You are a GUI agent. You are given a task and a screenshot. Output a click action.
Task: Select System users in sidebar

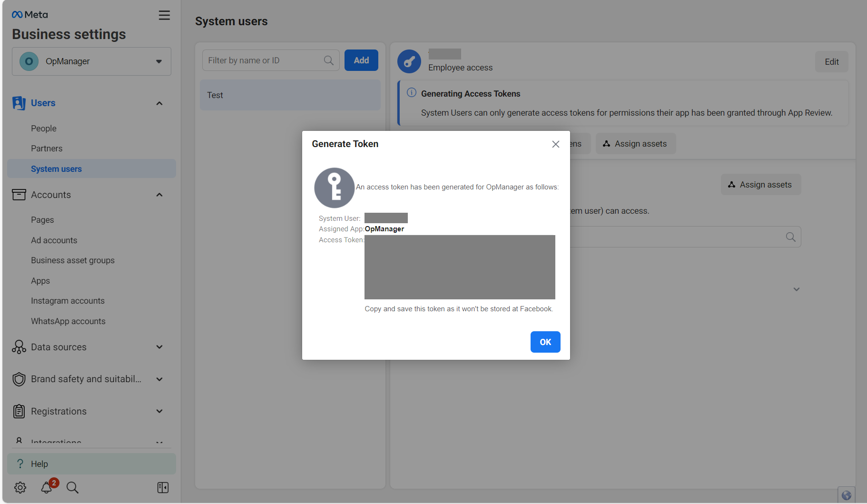click(x=91, y=169)
